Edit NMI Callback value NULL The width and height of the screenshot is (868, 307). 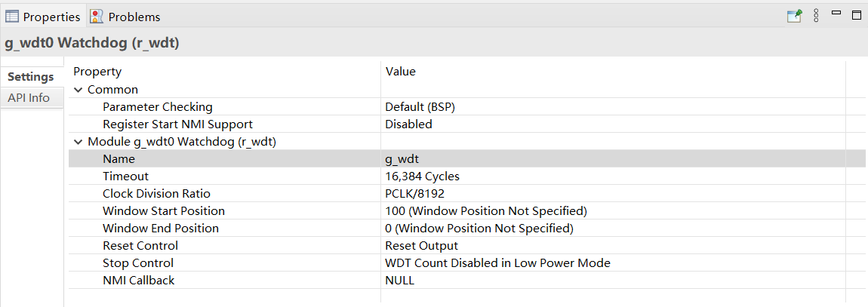(399, 281)
